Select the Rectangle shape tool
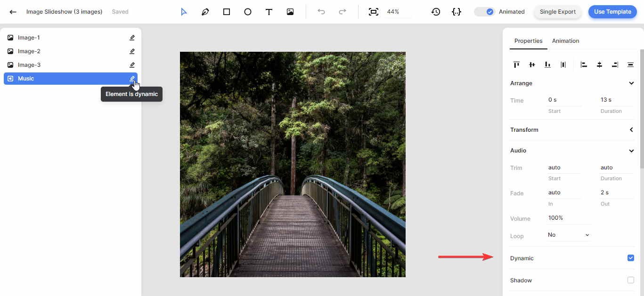The width and height of the screenshot is (644, 296). [227, 11]
